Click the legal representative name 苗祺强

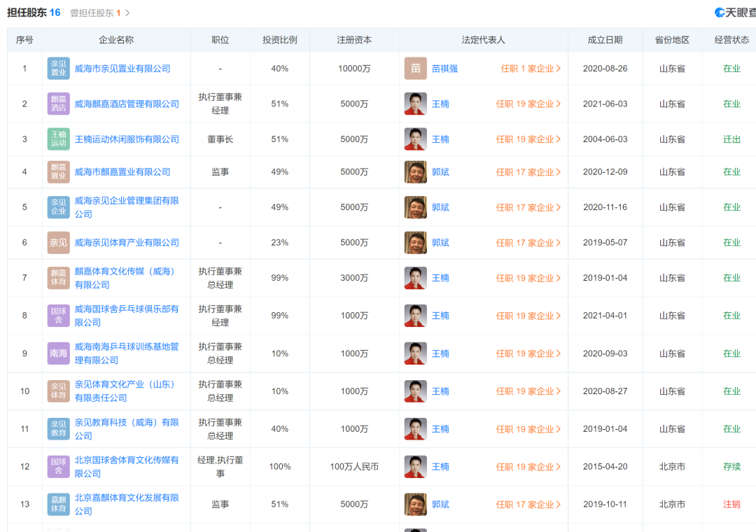click(x=444, y=69)
